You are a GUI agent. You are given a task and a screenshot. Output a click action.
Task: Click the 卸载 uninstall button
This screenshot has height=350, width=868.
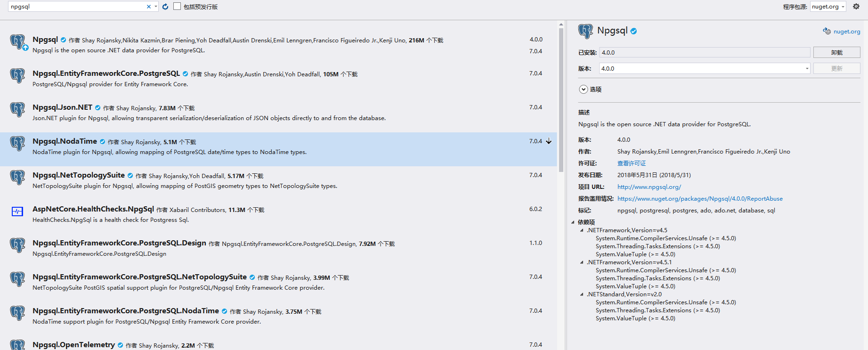click(836, 52)
